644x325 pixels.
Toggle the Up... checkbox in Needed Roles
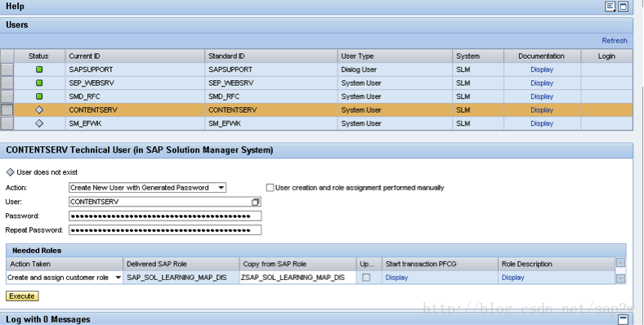click(x=366, y=278)
